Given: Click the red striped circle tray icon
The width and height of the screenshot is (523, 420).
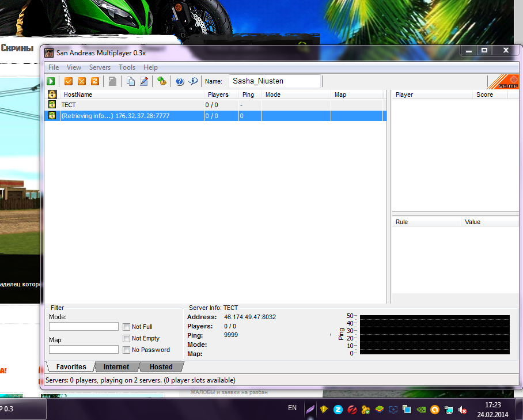Looking at the screenshot, I should coord(352,409).
